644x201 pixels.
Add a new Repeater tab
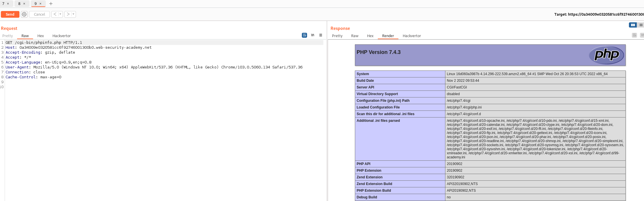pyautogui.click(x=51, y=4)
